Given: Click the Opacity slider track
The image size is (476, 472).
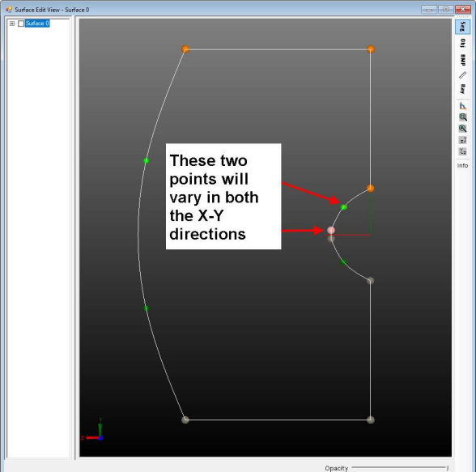Looking at the screenshot, I should pyautogui.click(x=400, y=467).
